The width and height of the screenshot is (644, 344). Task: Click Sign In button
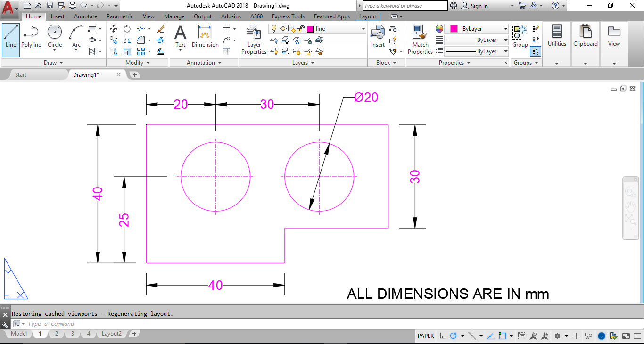click(475, 6)
